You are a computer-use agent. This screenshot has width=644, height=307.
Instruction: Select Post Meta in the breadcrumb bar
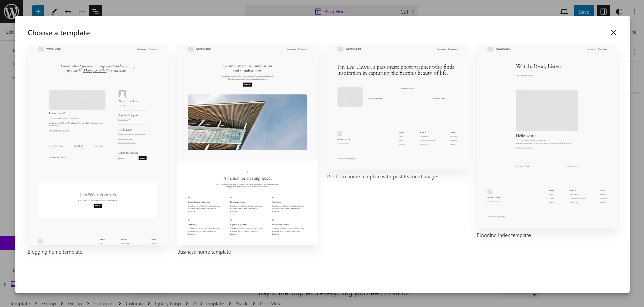click(270, 303)
